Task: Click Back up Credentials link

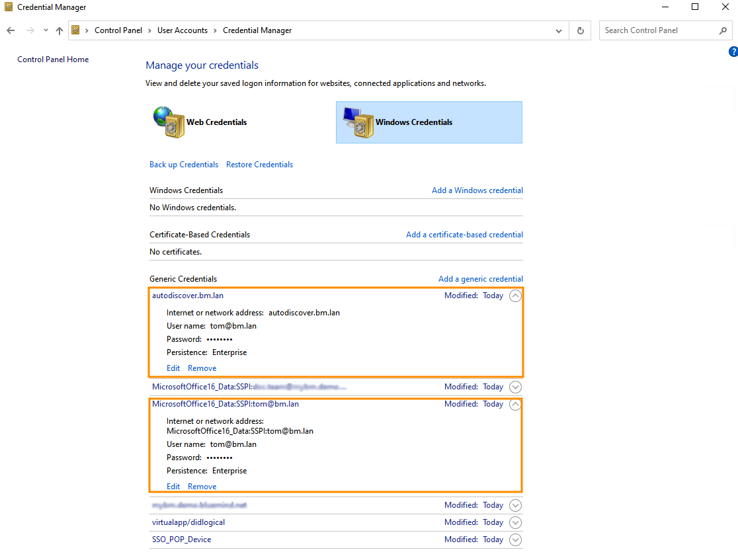Action: (183, 165)
